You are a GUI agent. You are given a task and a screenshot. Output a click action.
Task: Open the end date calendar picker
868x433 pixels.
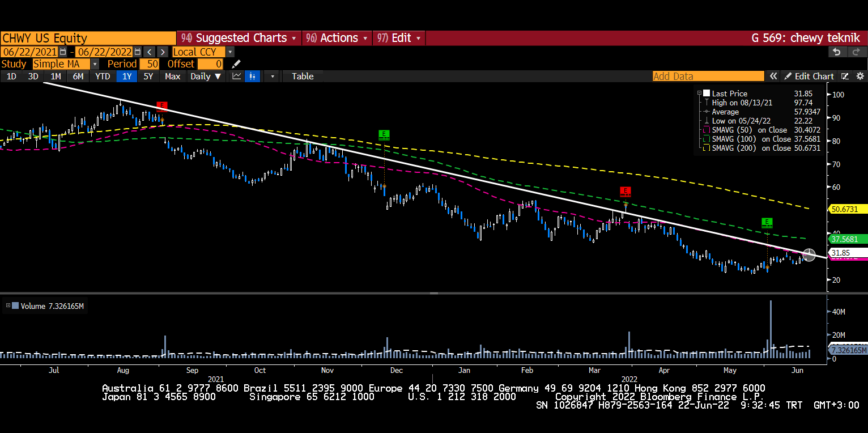[137, 52]
